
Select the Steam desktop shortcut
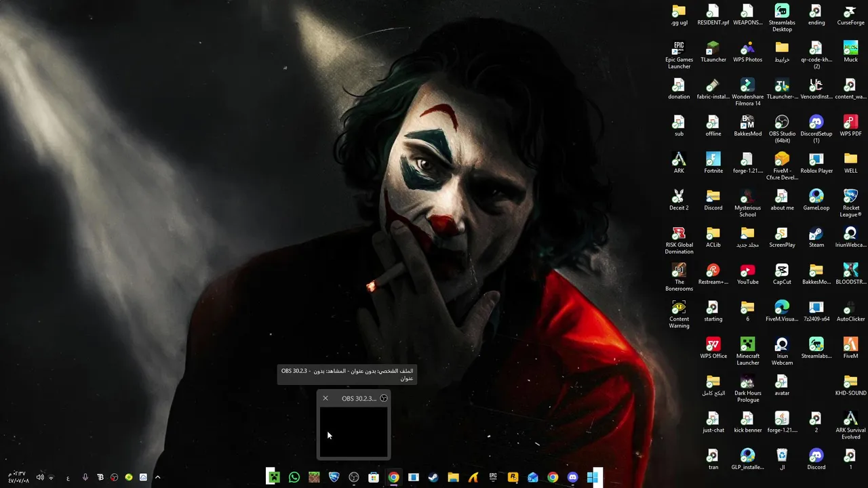[816, 237]
